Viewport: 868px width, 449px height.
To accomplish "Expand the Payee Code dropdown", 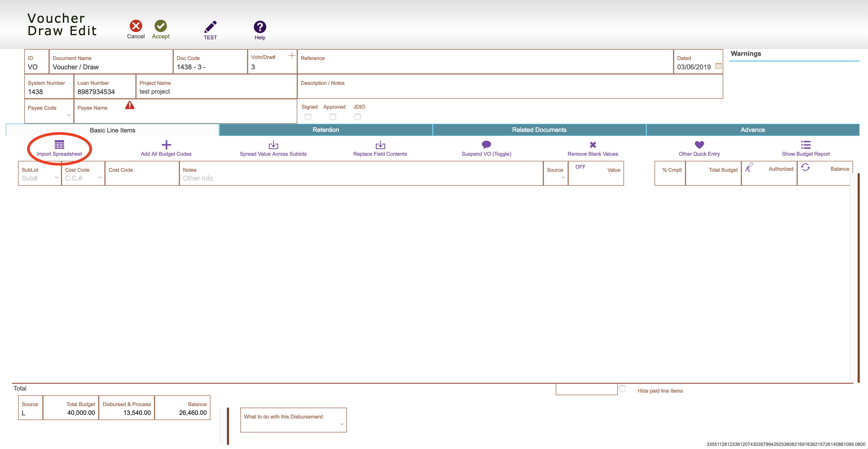I will (69, 116).
